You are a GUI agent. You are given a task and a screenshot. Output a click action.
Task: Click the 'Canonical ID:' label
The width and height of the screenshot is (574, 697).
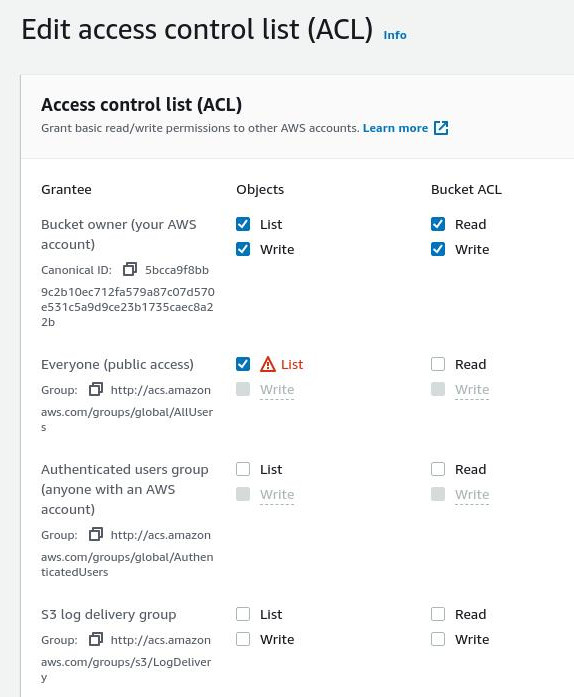coord(76,270)
